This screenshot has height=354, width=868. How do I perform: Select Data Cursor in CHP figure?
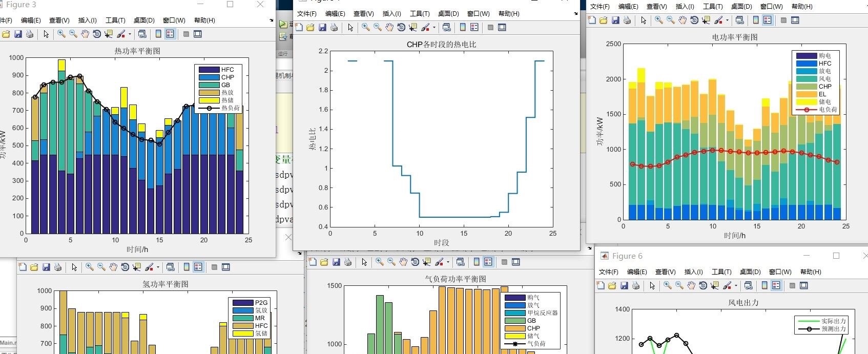(x=413, y=27)
